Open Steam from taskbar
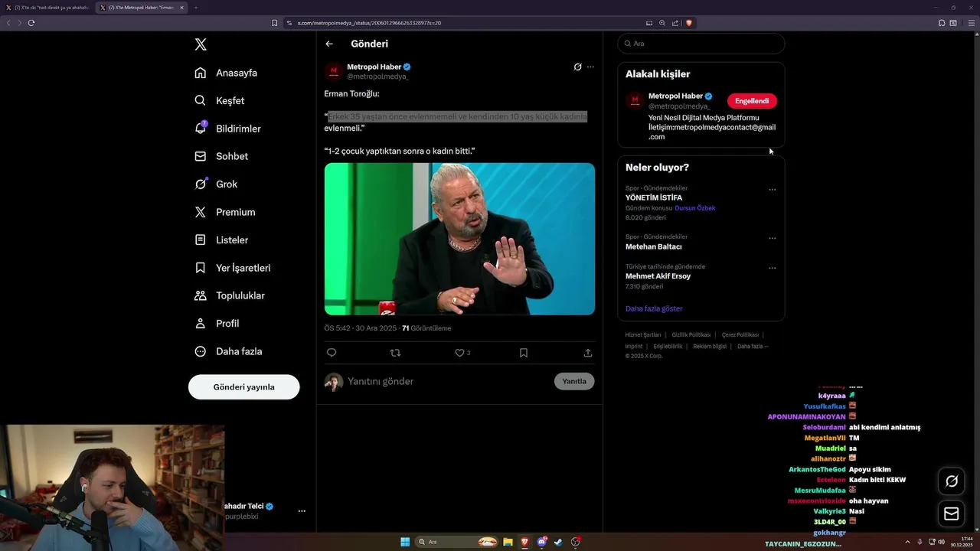The height and width of the screenshot is (551, 980). click(558, 542)
